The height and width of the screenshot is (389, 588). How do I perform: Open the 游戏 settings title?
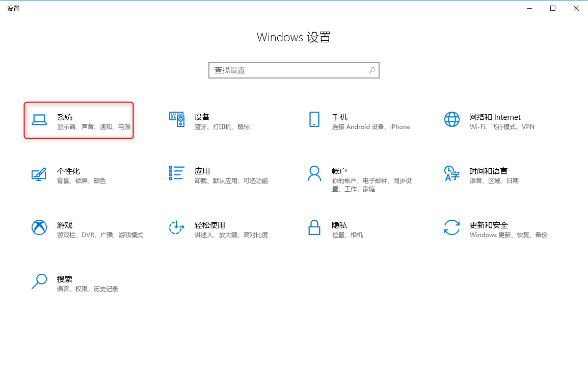[x=65, y=225]
